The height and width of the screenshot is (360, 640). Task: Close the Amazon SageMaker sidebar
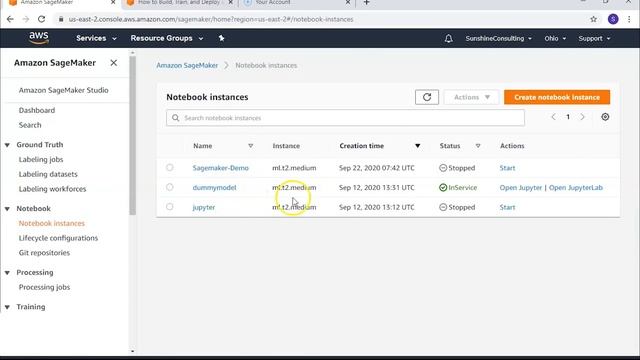coord(113,63)
